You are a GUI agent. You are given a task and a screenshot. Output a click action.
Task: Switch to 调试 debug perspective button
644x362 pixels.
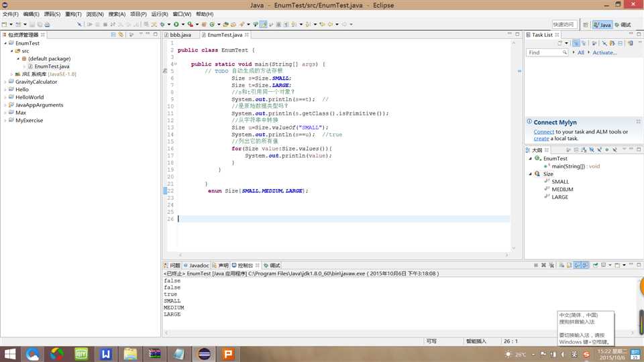click(623, 25)
